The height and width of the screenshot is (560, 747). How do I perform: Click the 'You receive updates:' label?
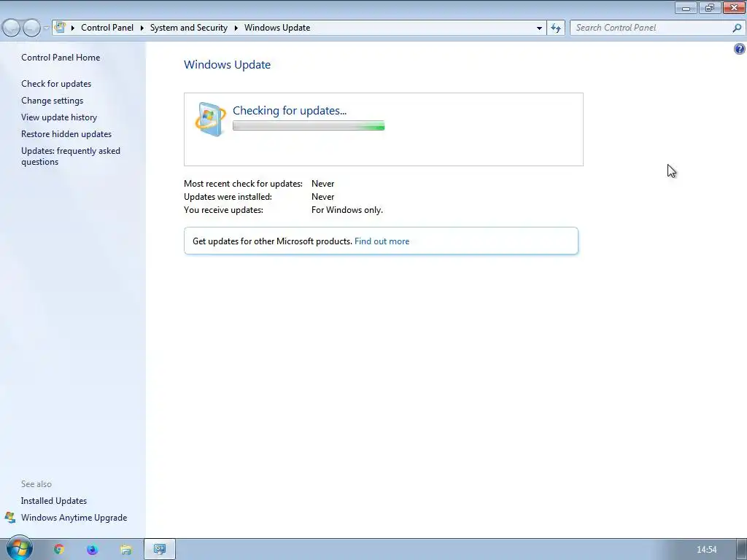223,210
